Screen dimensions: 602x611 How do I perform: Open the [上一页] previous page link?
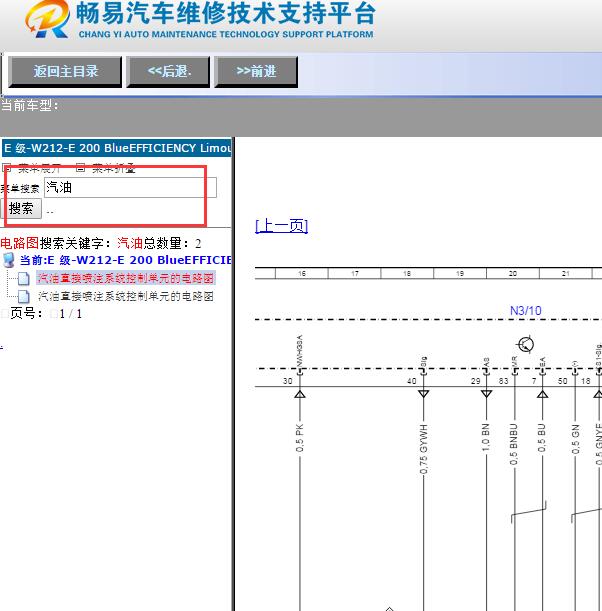(x=281, y=226)
